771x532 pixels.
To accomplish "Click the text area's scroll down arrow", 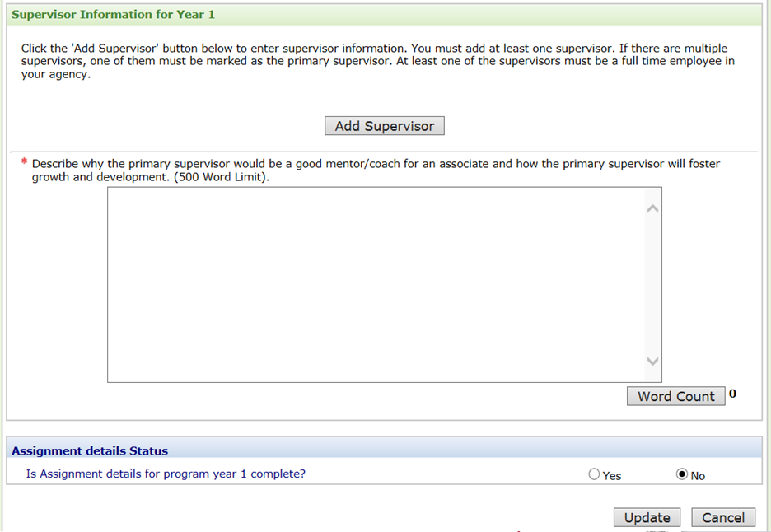I will pyautogui.click(x=652, y=362).
